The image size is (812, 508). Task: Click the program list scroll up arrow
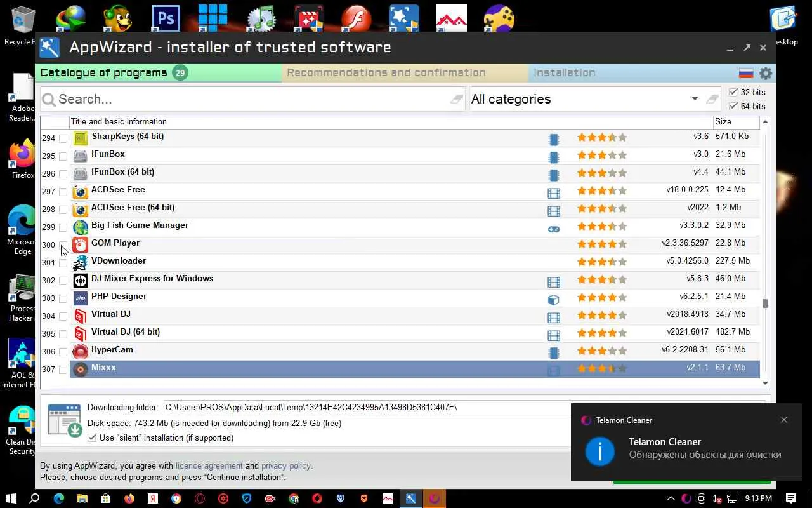[x=765, y=122]
